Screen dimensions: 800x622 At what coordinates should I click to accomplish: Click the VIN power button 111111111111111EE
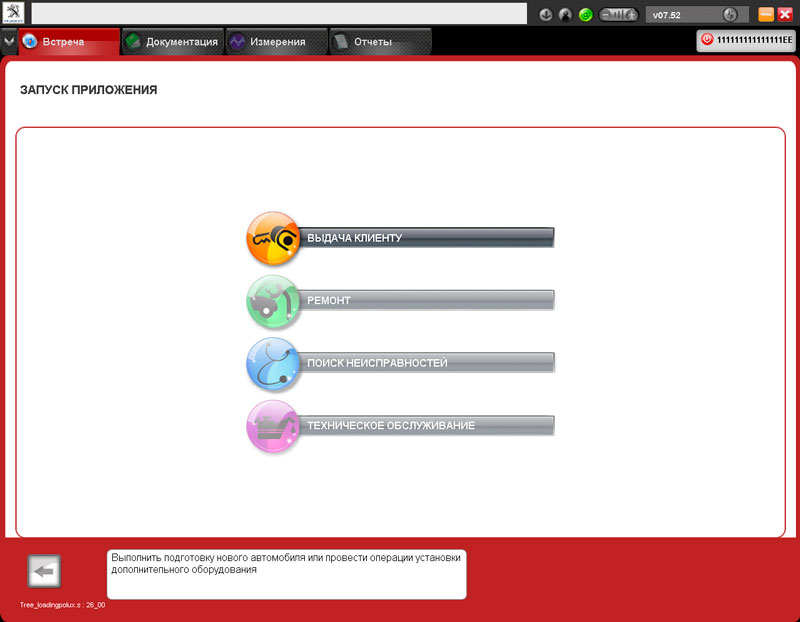(x=746, y=40)
